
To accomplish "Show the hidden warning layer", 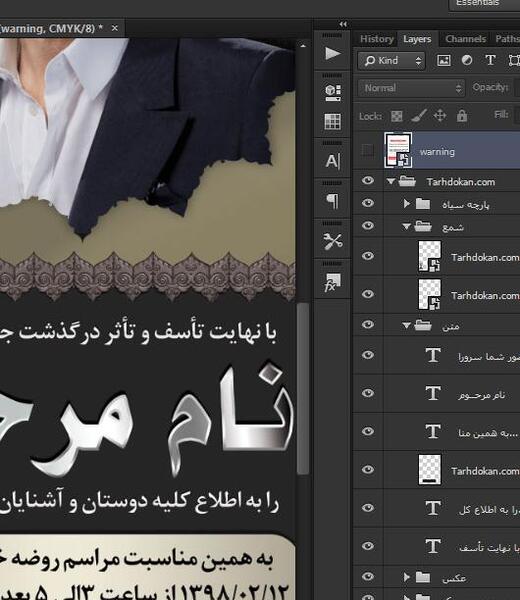I will 368,150.
